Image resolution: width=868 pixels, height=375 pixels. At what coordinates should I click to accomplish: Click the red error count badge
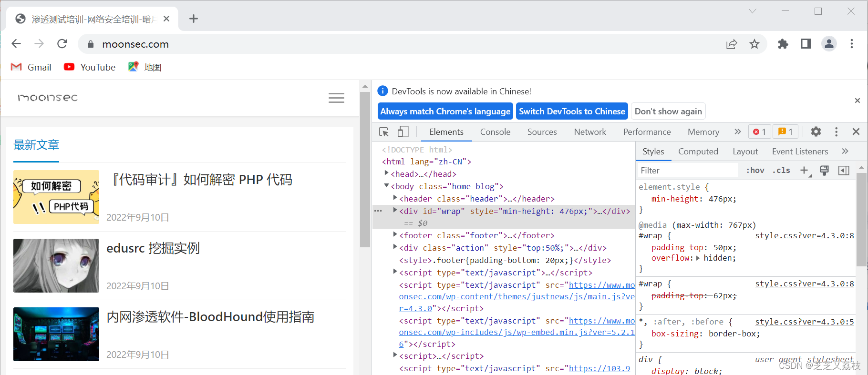click(x=760, y=132)
